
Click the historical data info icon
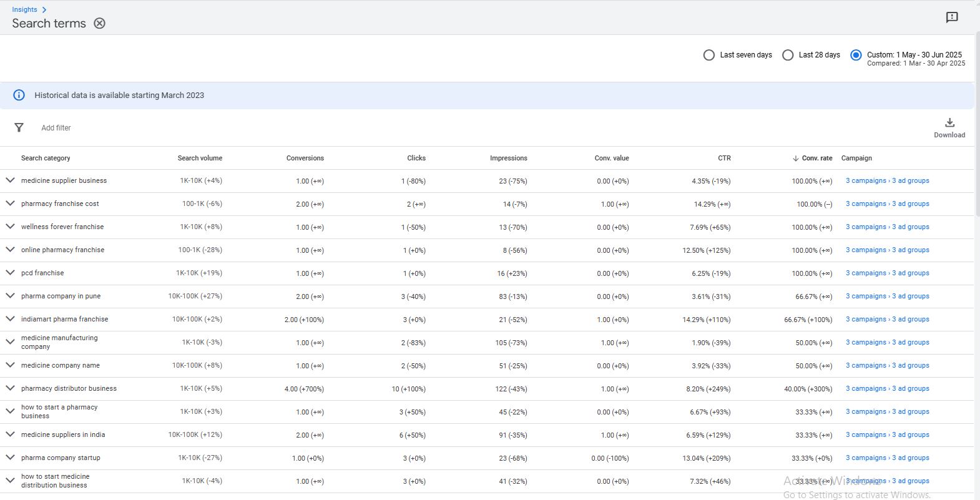[19, 96]
